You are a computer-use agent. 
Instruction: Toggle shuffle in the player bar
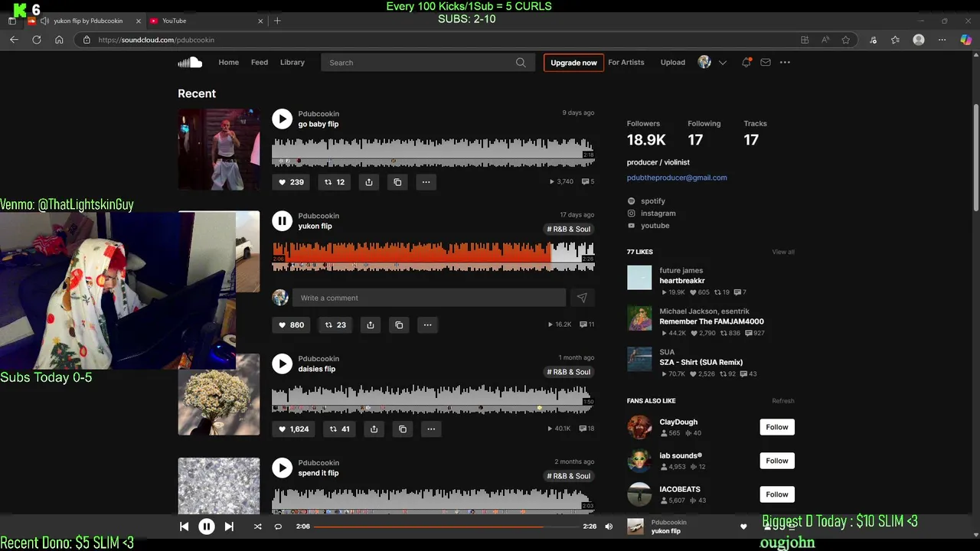257,527
